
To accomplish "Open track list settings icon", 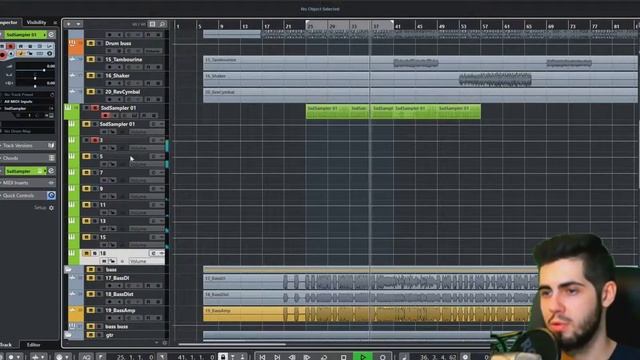I will coord(152,24).
